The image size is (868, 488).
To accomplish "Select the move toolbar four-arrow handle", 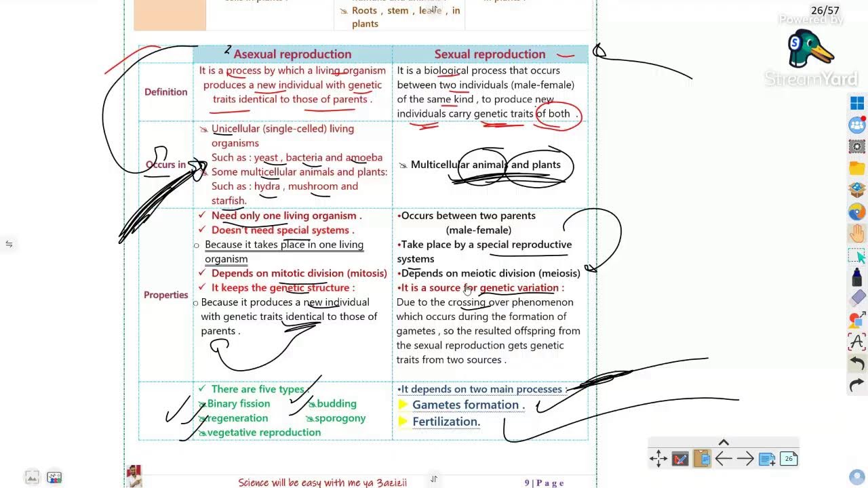I will [x=658, y=459].
